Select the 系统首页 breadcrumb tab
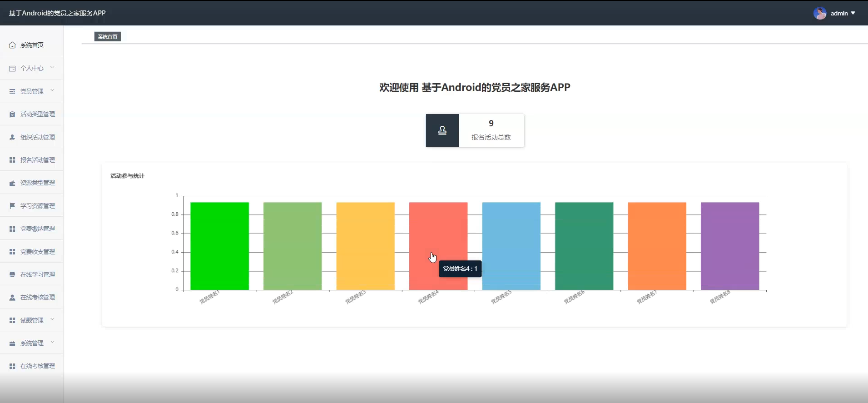The image size is (868, 403). pyautogui.click(x=108, y=37)
